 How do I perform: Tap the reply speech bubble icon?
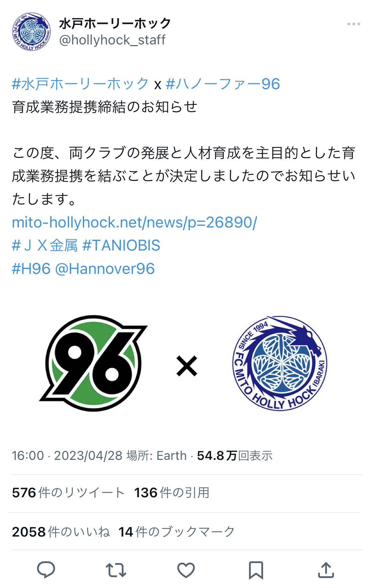tap(46, 570)
